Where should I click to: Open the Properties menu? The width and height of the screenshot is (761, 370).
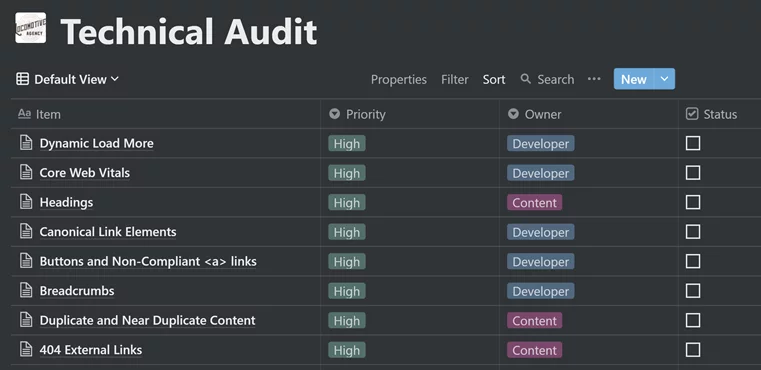click(x=398, y=80)
